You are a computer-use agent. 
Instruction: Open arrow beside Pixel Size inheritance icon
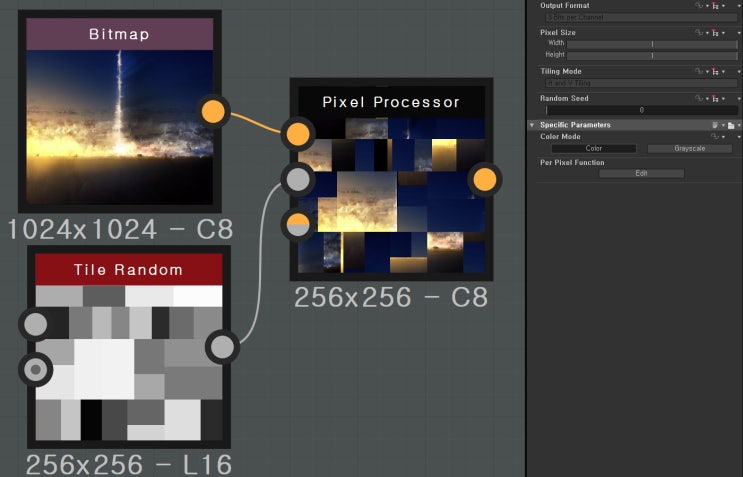724,33
